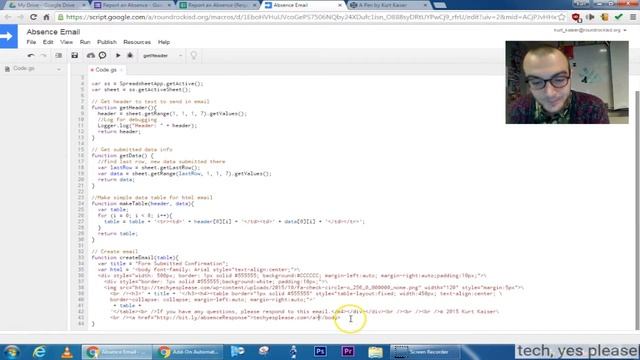Click the Debug bug icon in the toolbar
The width and height of the screenshot is (640, 360).
coord(130,55)
